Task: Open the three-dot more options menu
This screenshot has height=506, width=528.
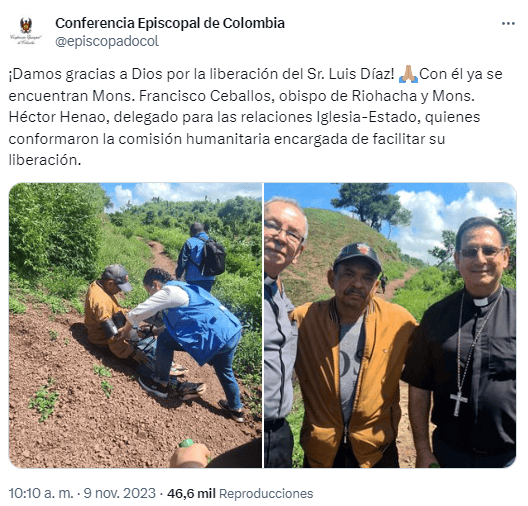Action: click(x=508, y=23)
